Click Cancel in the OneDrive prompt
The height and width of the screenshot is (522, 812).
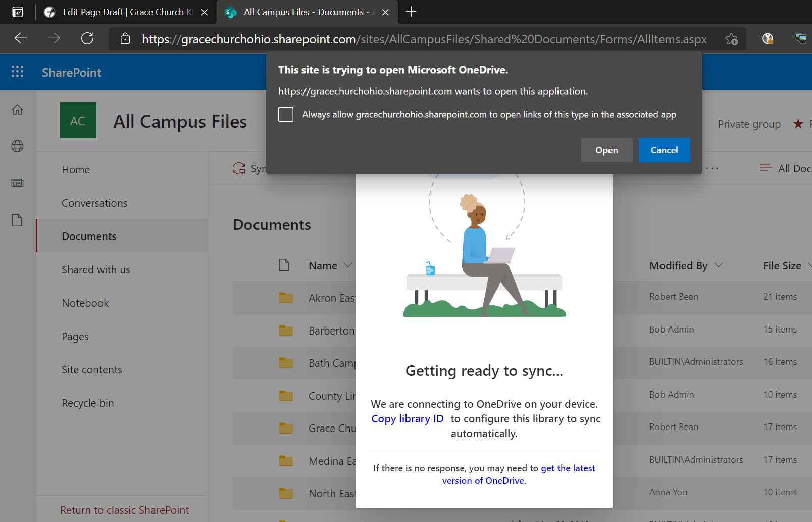(664, 150)
